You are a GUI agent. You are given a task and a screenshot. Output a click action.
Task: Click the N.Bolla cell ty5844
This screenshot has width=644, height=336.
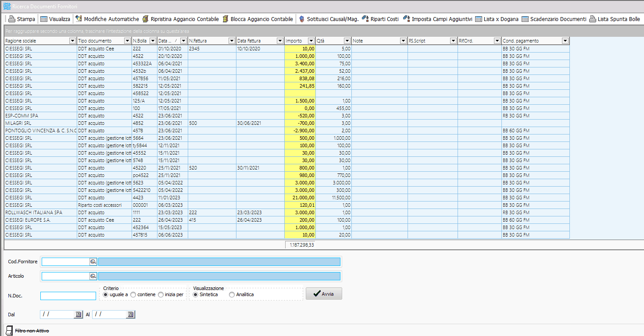(x=144, y=145)
